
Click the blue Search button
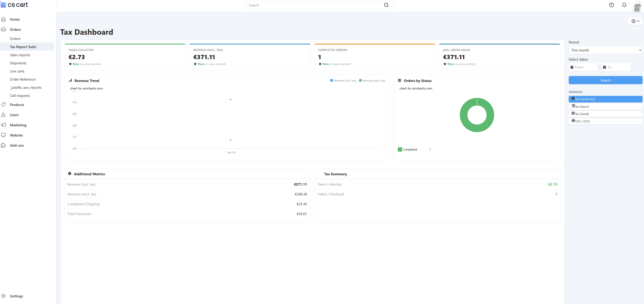pyautogui.click(x=605, y=80)
